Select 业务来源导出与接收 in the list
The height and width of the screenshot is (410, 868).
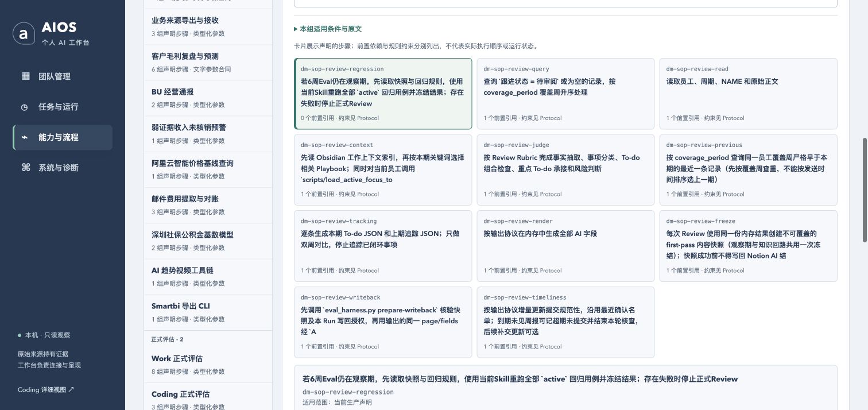pos(208,26)
